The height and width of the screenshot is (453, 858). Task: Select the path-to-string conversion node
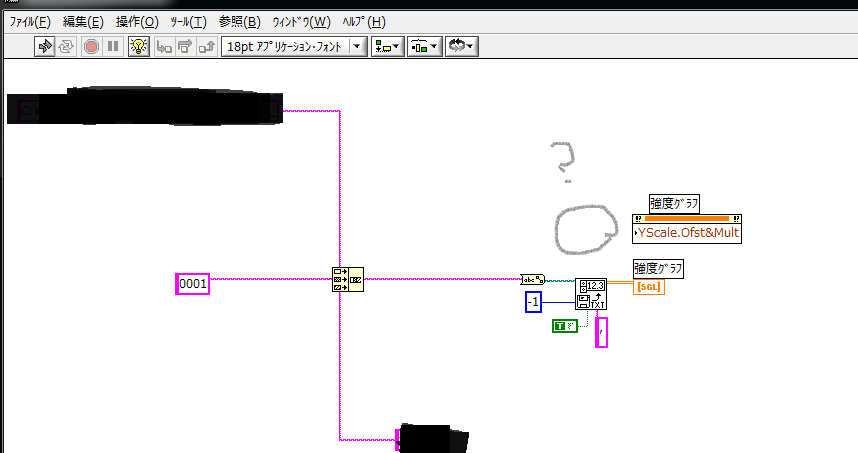(x=532, y=280)
